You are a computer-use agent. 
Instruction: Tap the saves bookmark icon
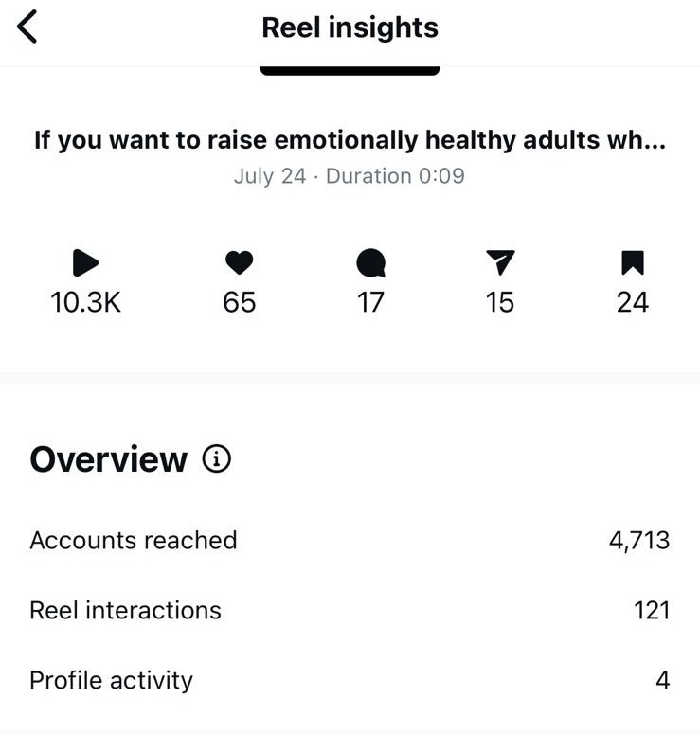point(633,262)
